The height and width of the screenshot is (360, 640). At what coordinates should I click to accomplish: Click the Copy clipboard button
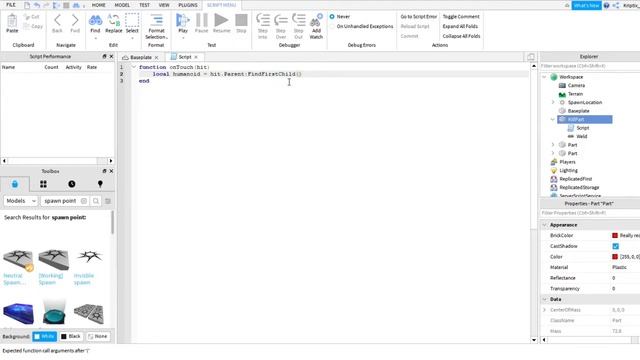click(x=33, y=26)
